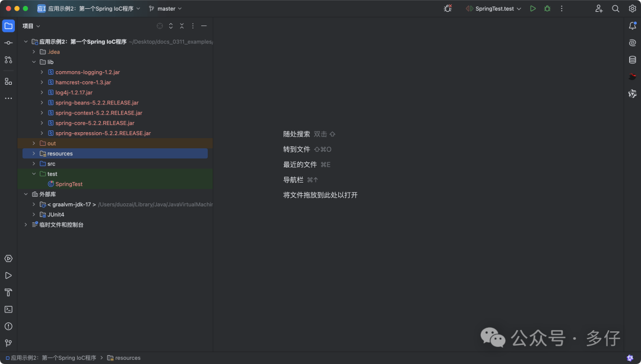641x364 pixels.
Task: Select the SpringTest class file
Action: [x=69, y=184]
